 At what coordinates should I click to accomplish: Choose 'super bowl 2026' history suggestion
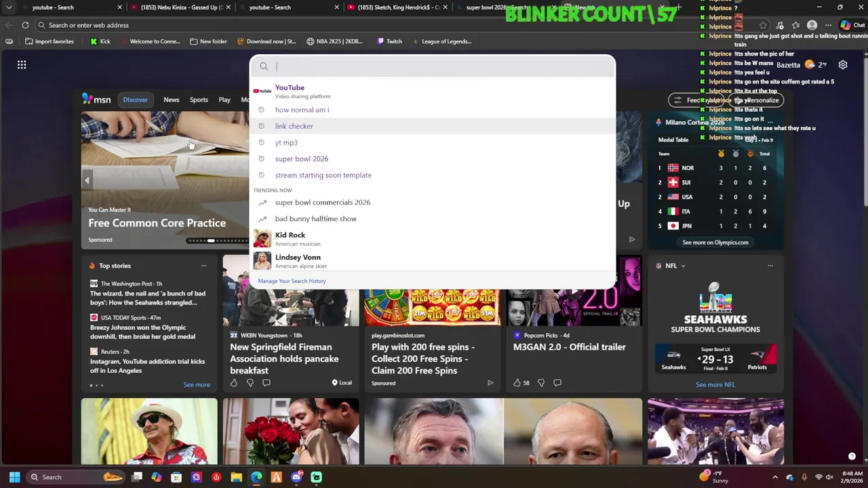[433, 159]
